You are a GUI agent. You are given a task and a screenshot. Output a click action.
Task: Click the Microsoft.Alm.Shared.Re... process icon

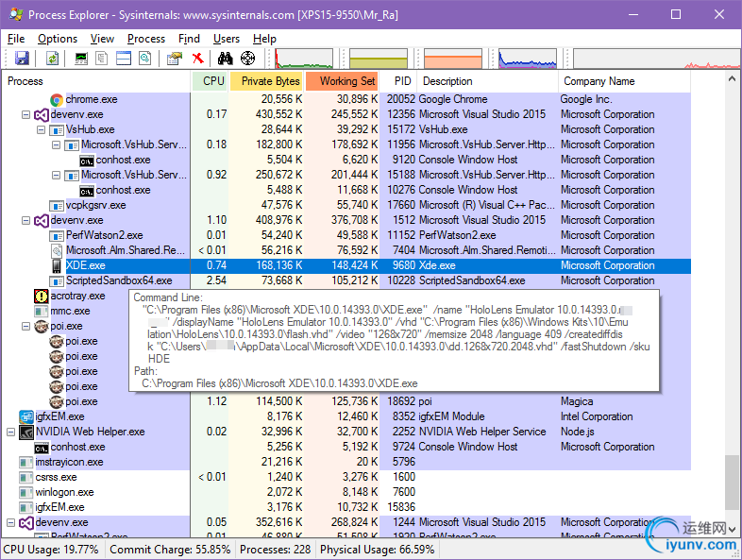click(57, 250)
